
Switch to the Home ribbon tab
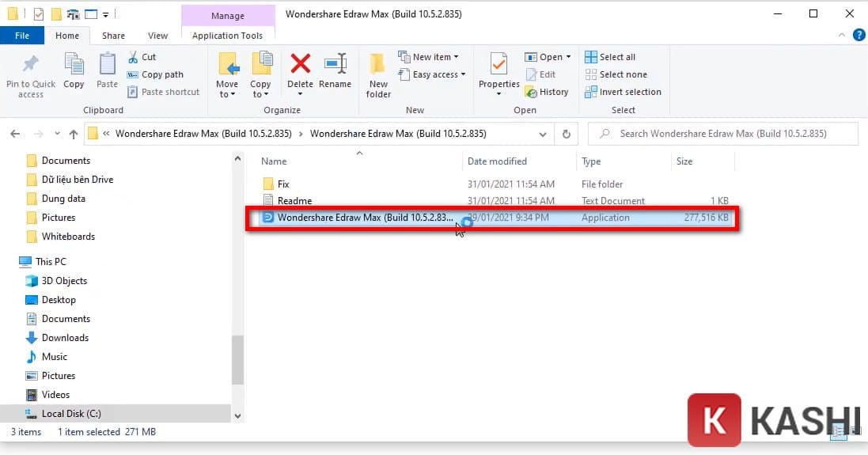tap(67, 36)
